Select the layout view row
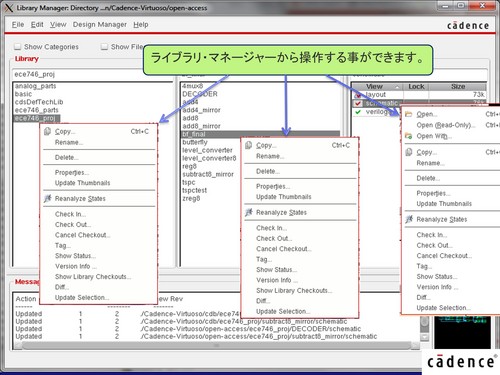Image resolution: width=500 pixels, height=375 pixels. pos(419,95)
